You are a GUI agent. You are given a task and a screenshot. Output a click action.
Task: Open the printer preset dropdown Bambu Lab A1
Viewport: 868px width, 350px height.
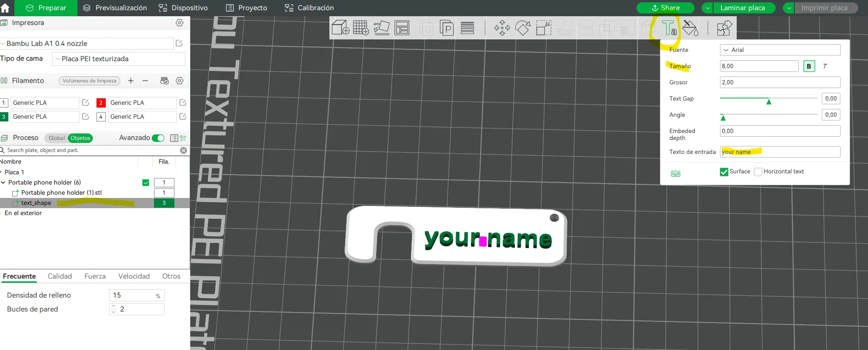click(x=87, y=44)
